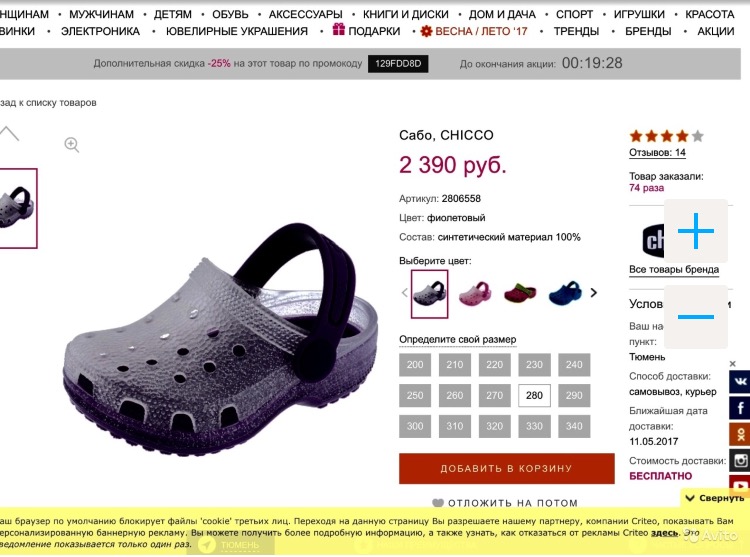
Task: Click the blue plus zoom-in icon
Action: click(x=695, y=231)
